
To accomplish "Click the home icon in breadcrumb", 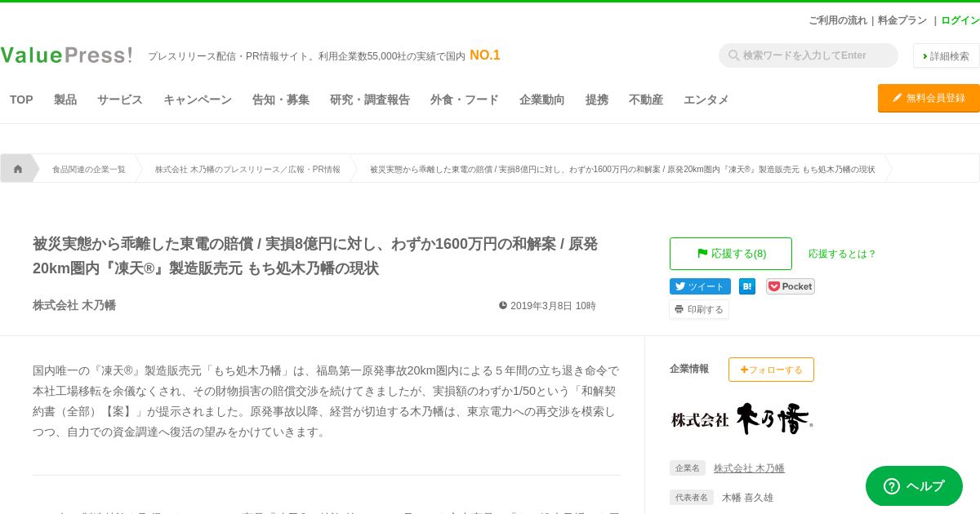I will coord(18,169).
